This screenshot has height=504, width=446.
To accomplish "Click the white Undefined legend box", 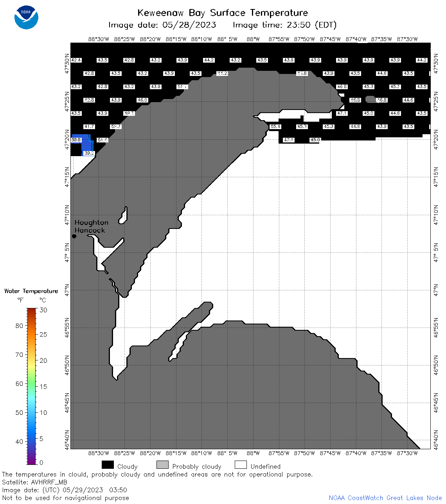I will tap(241, 464).
